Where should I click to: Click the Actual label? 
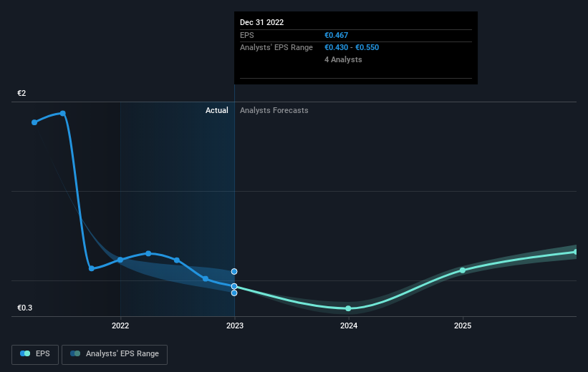tap(217, 110)
